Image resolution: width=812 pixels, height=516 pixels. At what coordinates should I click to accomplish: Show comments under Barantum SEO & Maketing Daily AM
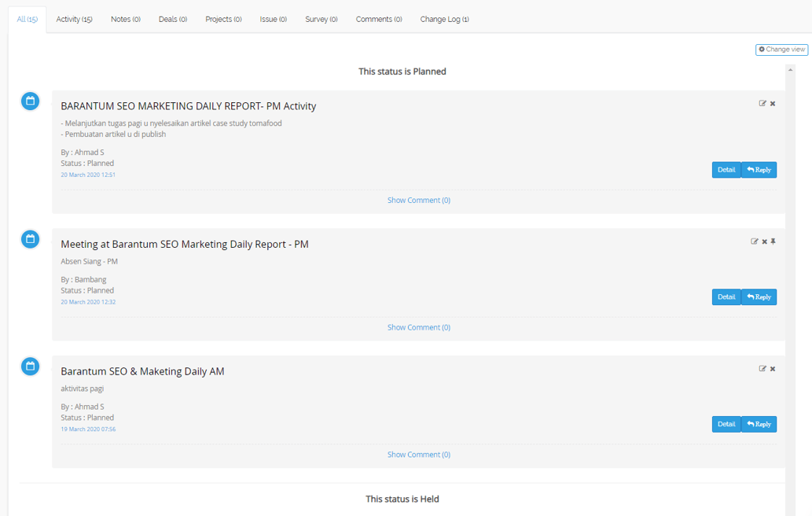[x=419, y=455]
